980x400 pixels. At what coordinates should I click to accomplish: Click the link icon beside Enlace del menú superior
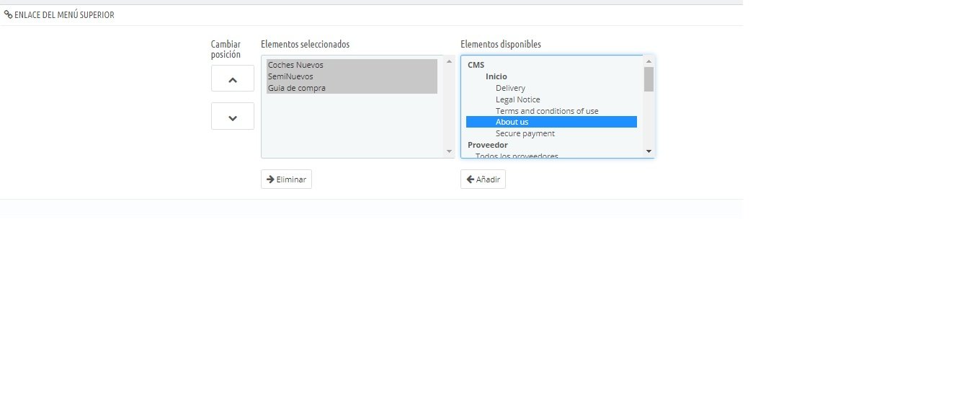click(x=9, y=14)
